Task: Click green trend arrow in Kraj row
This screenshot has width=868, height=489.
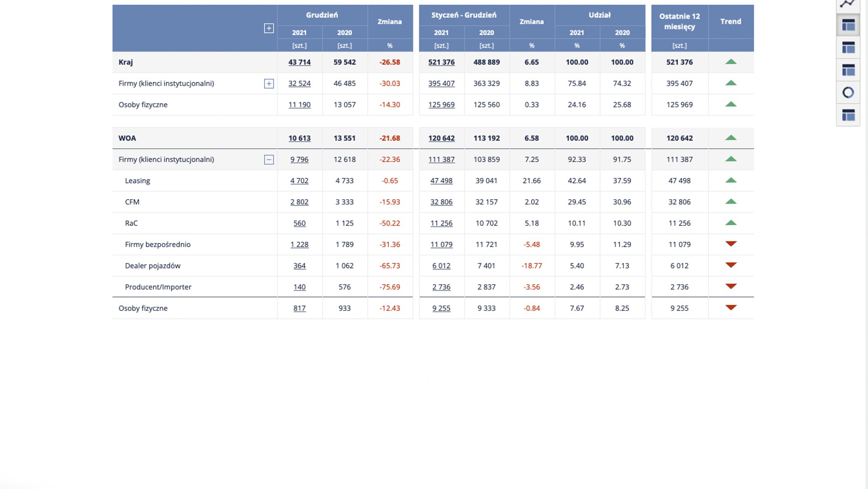Action: [x=731, y=62]
